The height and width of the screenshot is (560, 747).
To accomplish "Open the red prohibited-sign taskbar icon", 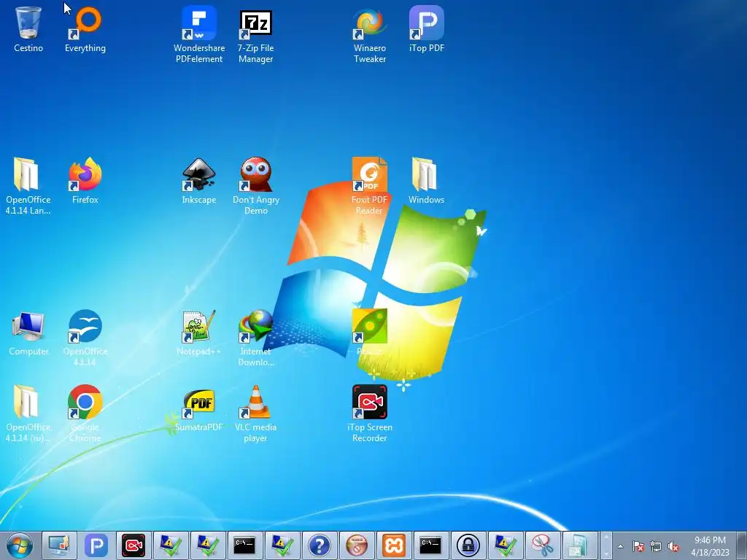I will (357, 545).
